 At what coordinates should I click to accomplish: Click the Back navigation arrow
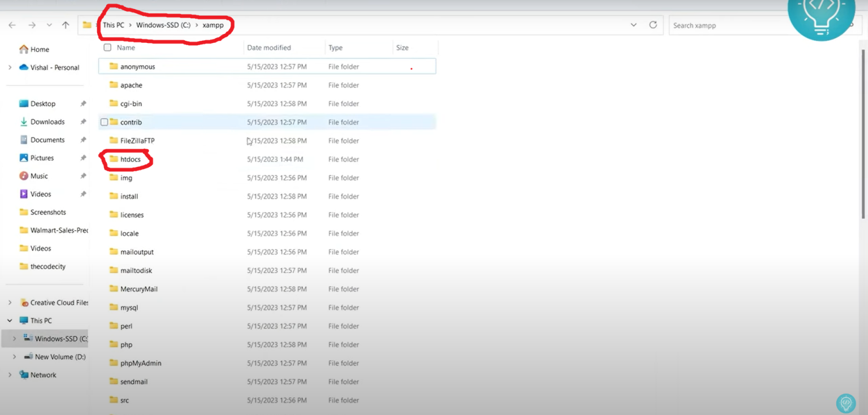(x=12, y=25)
